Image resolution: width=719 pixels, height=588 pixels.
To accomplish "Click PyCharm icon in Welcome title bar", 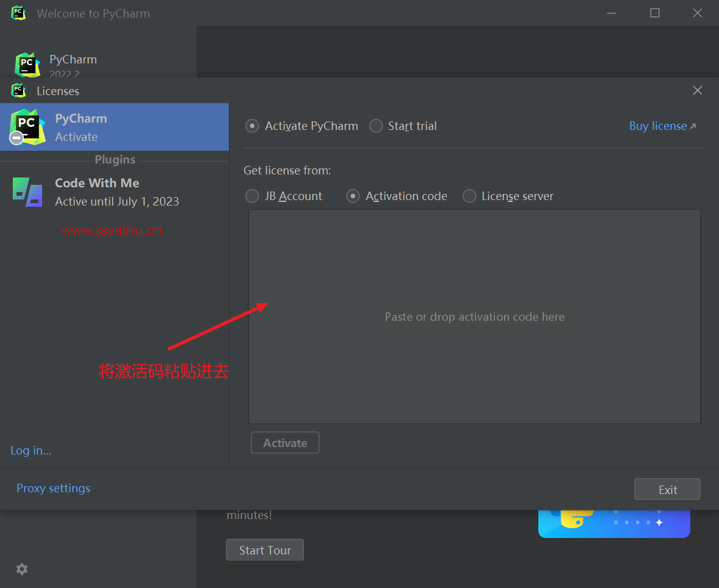I will tap(18, 13).
